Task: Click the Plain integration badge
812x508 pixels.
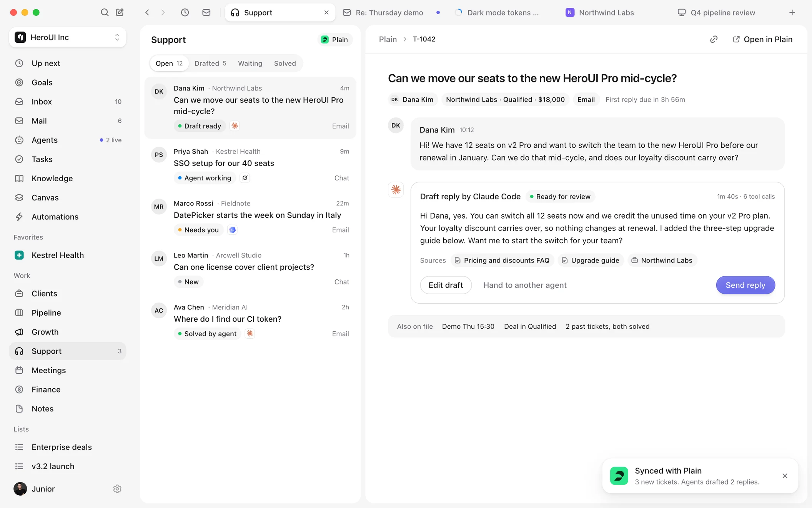Action: pos(335,40)
